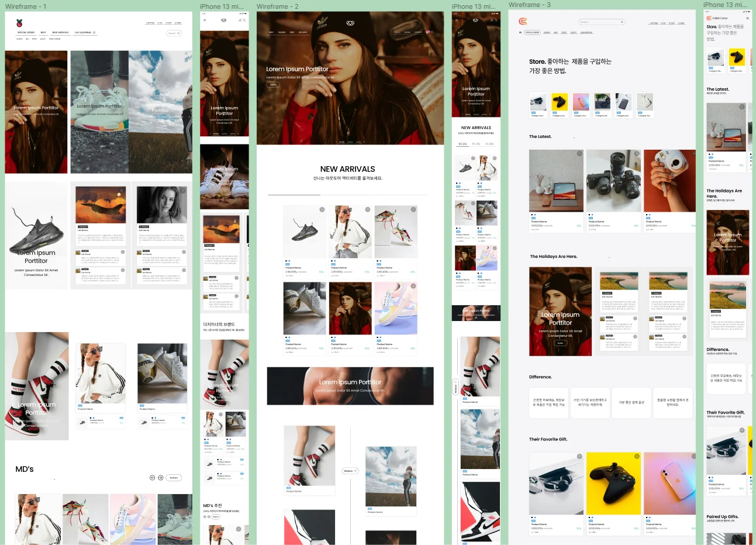Click the black camera product image in The Latest

tap(613, 181)
